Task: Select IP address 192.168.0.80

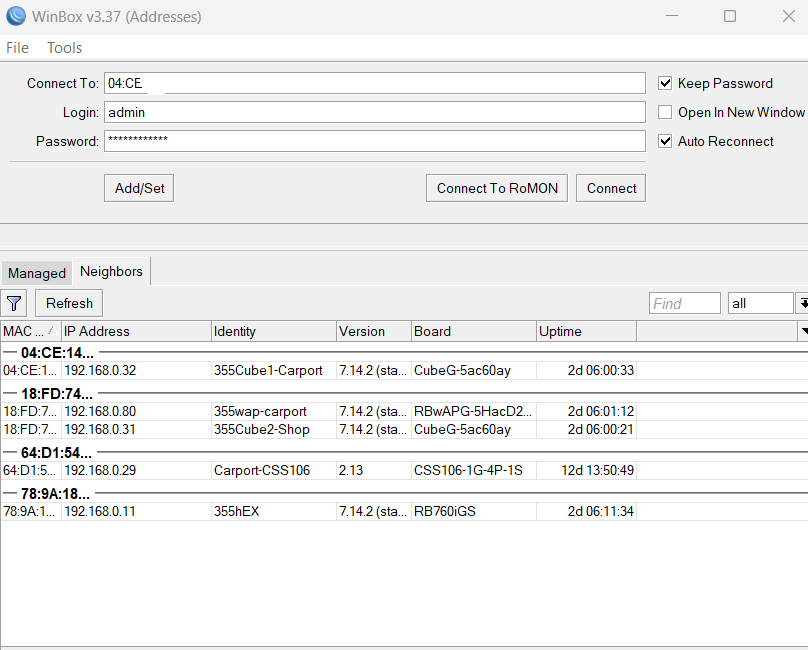Action: 100,411
